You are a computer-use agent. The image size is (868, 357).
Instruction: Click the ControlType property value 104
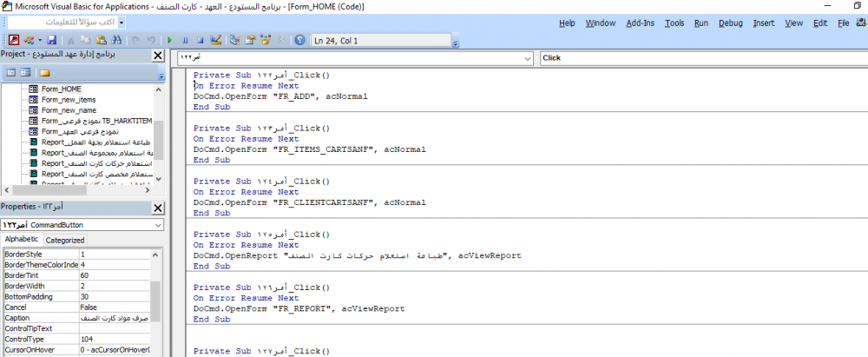[114, 339]
